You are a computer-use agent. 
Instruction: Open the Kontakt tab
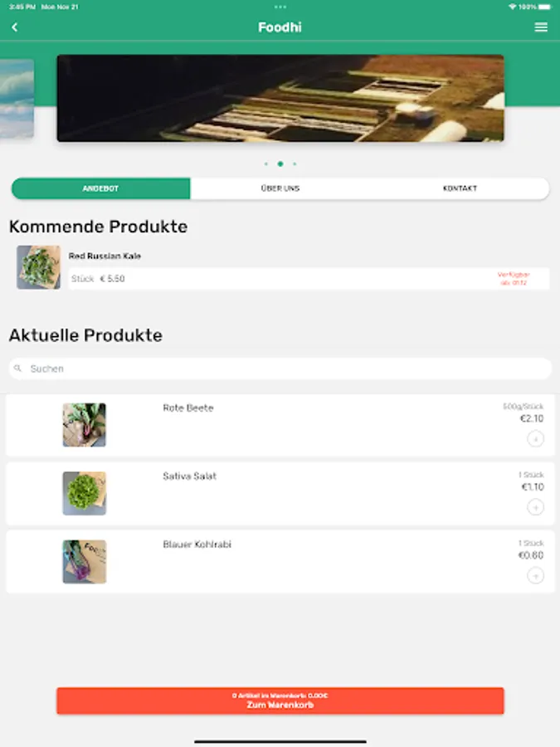click(460, 188)
